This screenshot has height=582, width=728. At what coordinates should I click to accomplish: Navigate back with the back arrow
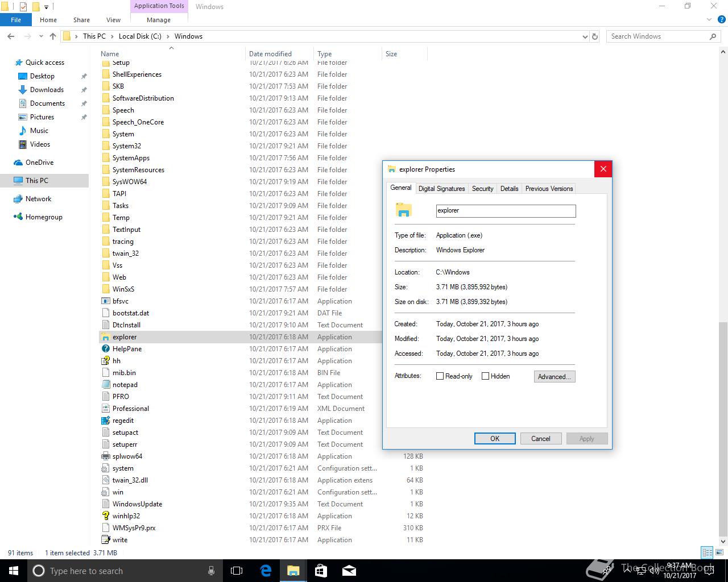pos(11,36)
